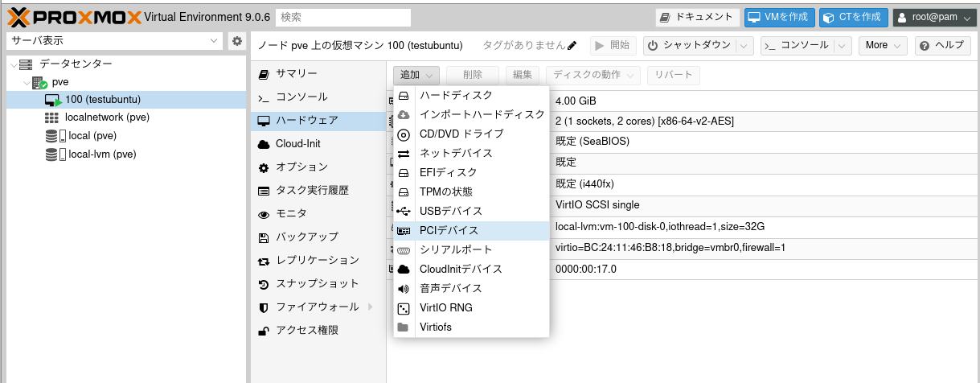Click the ヘルプ help button
The width and height of the screenshot is (980, 383).
[x=941, y=46]
